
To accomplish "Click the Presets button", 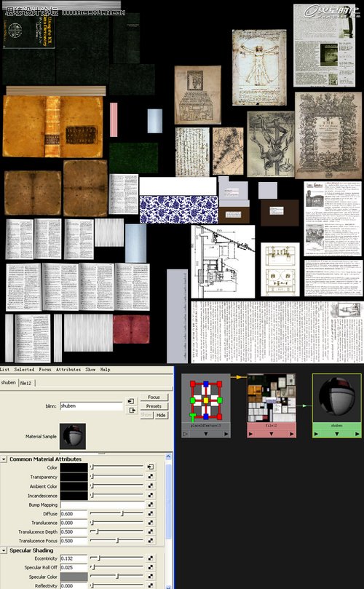I will 154,406.
